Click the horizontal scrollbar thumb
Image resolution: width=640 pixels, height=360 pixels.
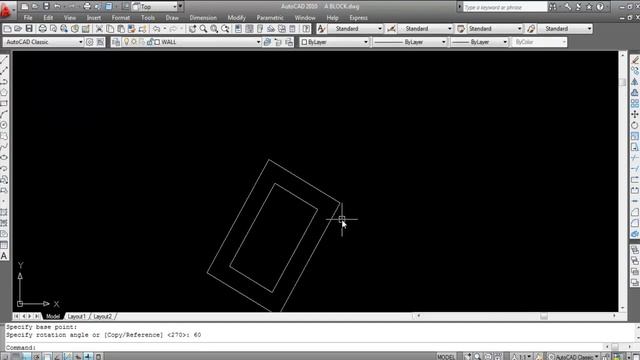point(544,316)
